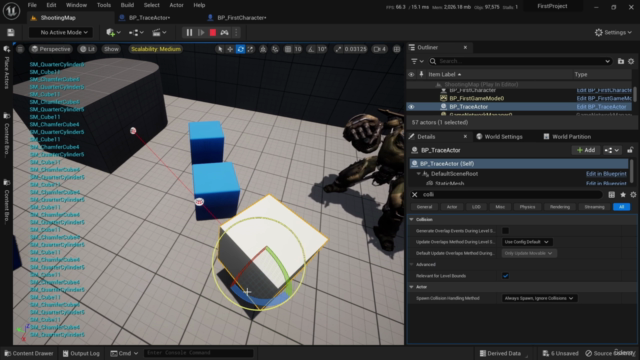Image resolution: width=640 pixels, height=360 pixels.
Task: Pause the play-in-editor simulation
Action: coord(189,32)
